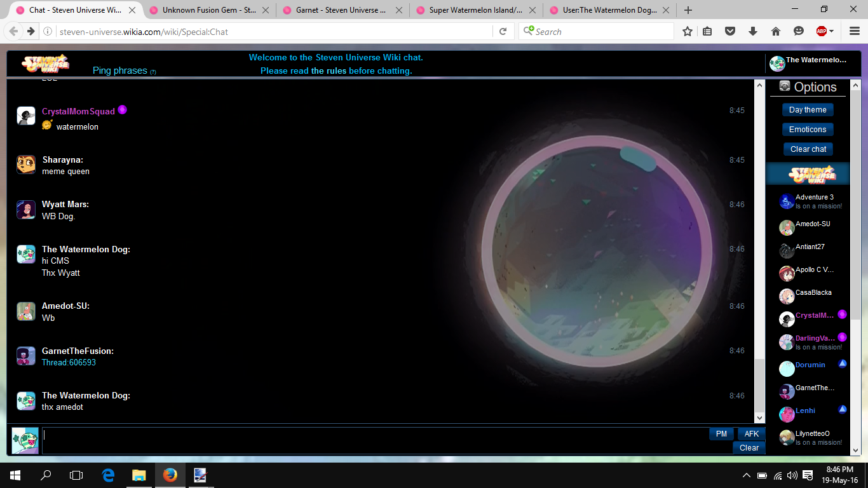Show hidden system tray icons
Viewport: 868px width, 488px height.
coord(747,475)
